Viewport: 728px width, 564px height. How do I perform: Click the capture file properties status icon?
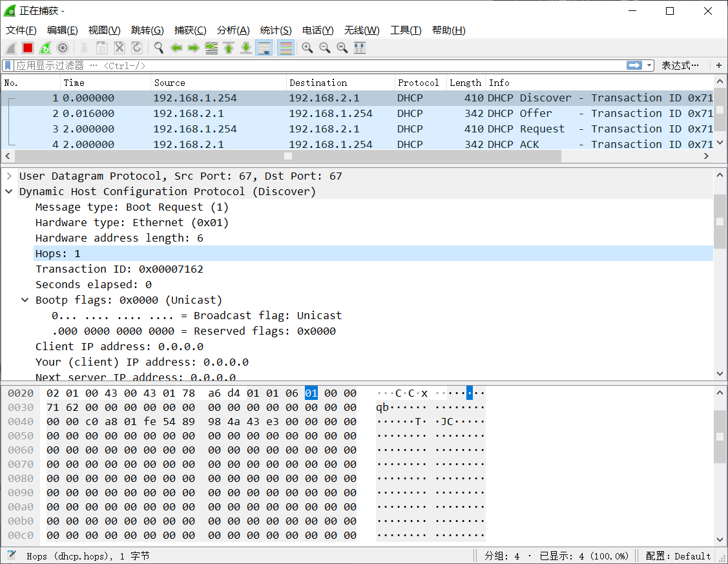click(x=12, y=555)
